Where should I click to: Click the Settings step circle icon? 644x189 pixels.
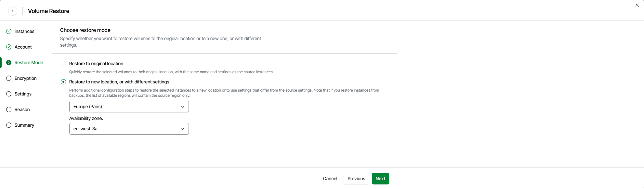pos(9,94)
